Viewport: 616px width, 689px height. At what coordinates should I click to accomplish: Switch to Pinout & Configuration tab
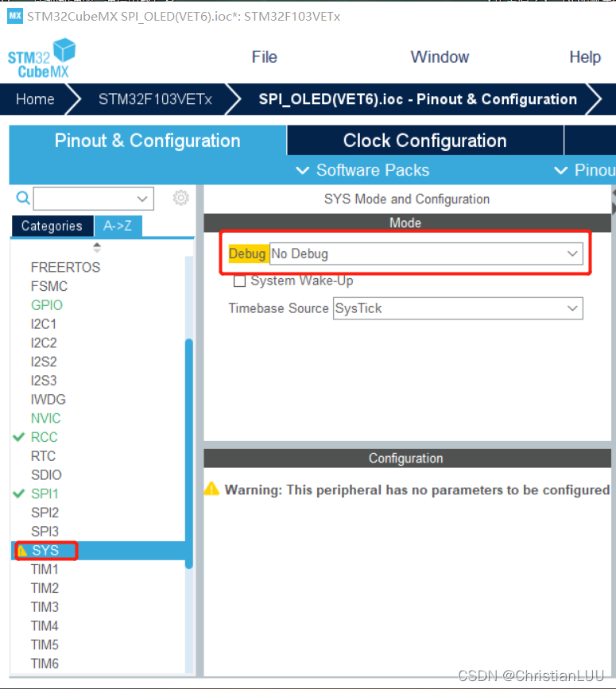pyautogui.click(x=148, y=141)
